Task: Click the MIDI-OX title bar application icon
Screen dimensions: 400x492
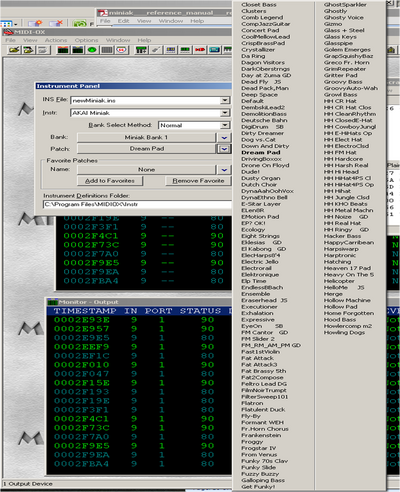Action: [x=8, y=32]
